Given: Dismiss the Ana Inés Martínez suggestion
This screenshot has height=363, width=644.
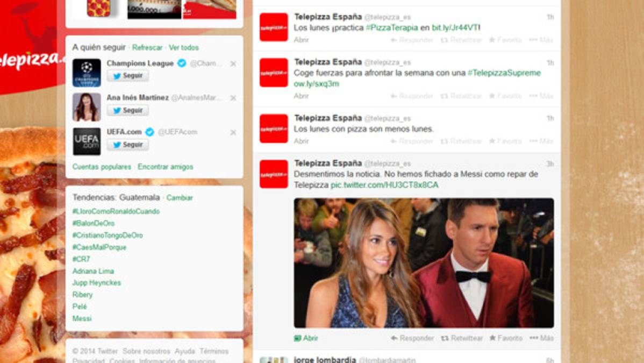Looking at the screenshot, I should click(x=232, y=98).
